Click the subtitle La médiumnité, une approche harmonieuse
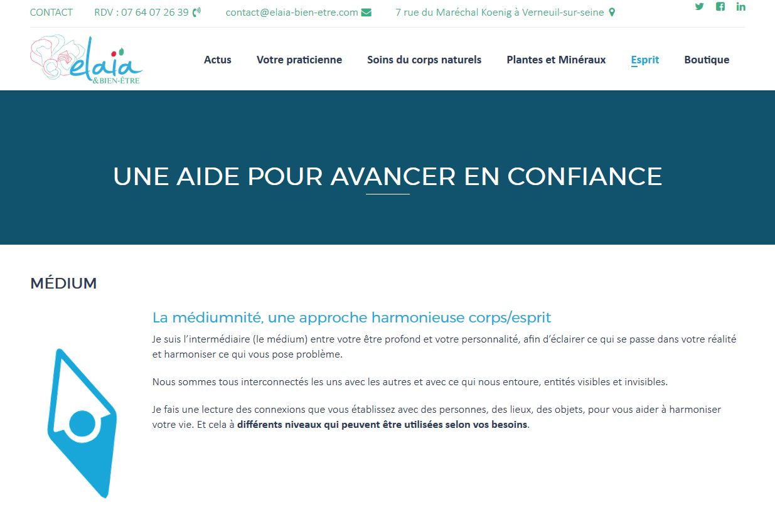The height and width of the screenshot is (532, 775). [x=352, y=317]
